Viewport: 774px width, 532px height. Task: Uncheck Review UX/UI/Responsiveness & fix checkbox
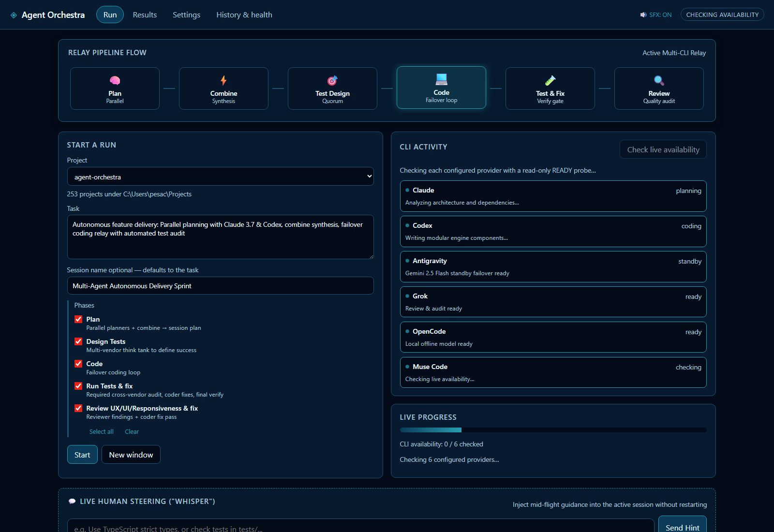[78, 408]
